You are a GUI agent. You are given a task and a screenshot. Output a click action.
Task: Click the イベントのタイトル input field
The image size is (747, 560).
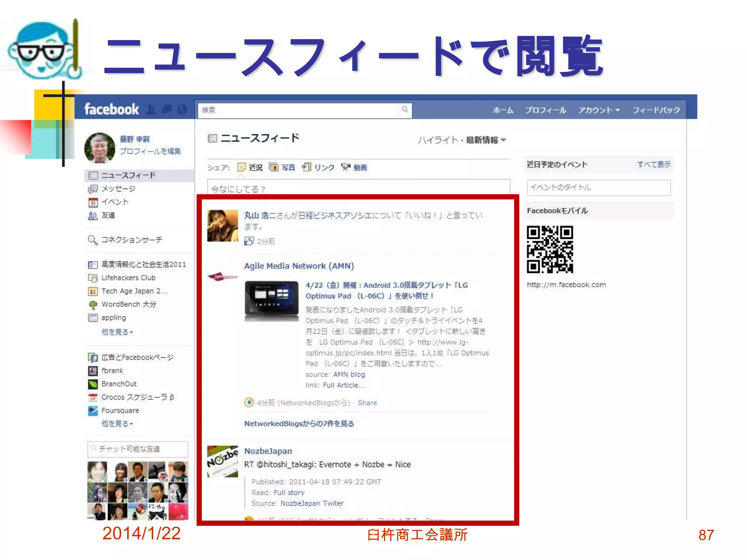pyautogui.click(x=599, y=188)
